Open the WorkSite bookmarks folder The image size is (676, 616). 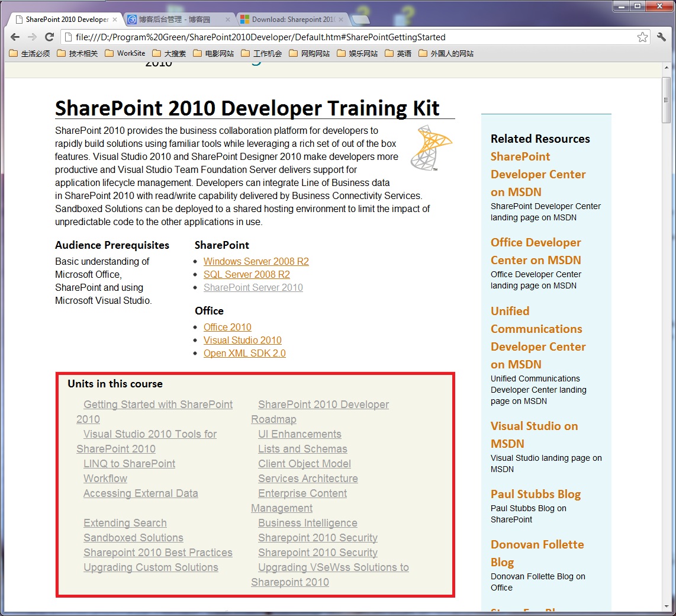(125, 53)
